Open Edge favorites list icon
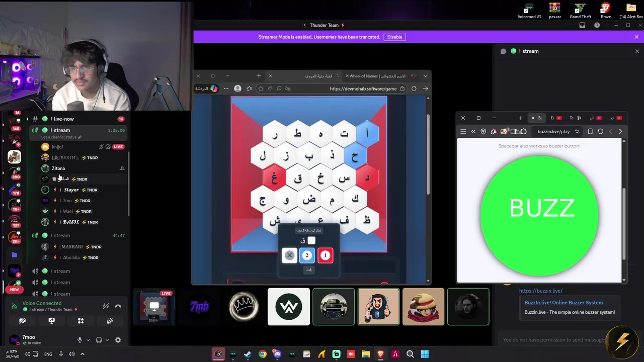This screenshot has width=644, height=362. (249, 88)
